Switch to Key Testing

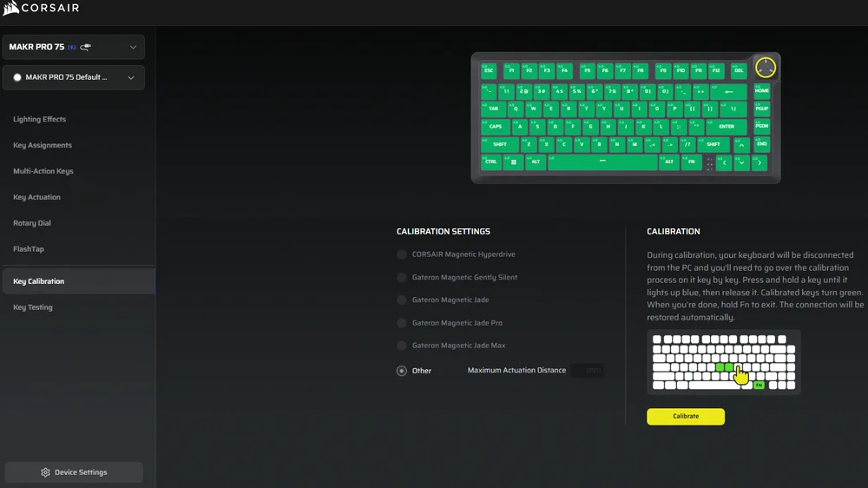[33, 307]
